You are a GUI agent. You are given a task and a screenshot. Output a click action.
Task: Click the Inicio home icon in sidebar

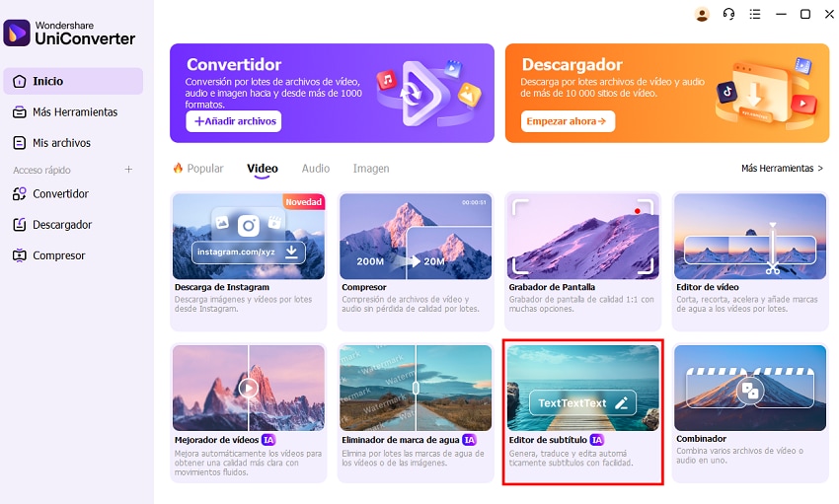coord(20,81)
